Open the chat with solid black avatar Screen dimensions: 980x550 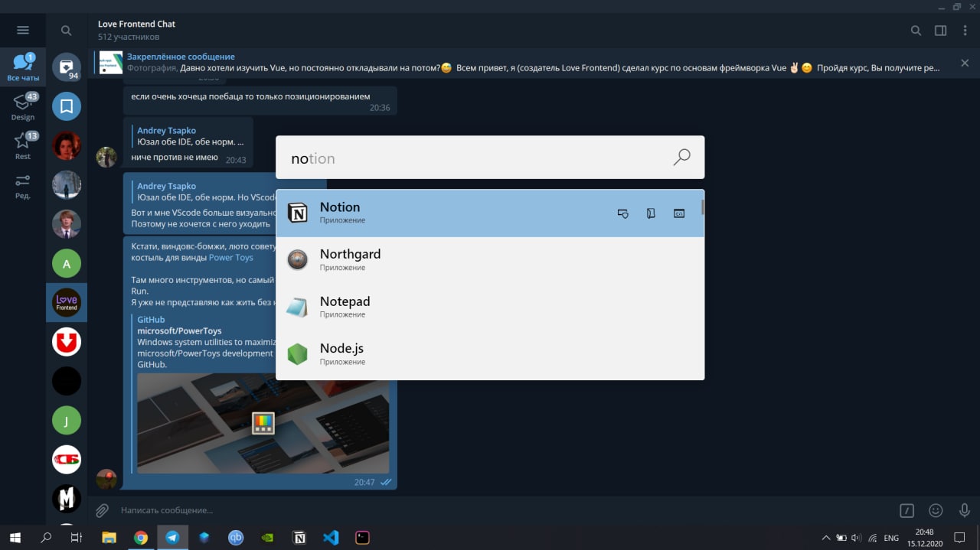67,381
